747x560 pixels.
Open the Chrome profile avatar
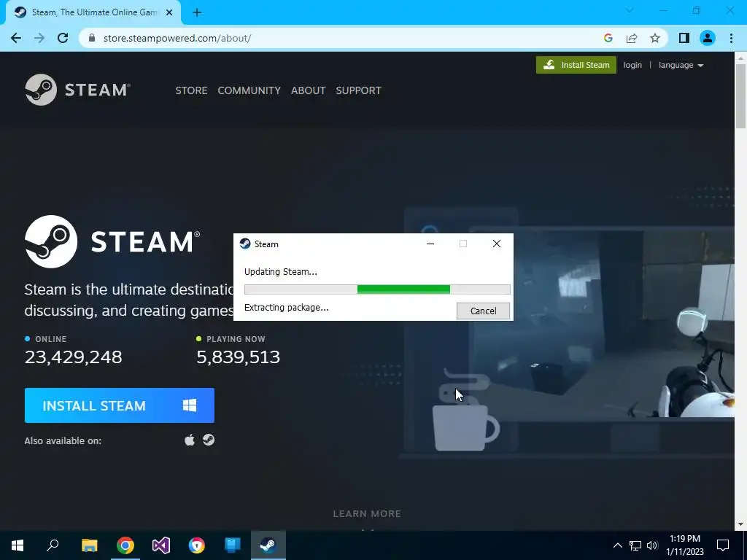708,38
